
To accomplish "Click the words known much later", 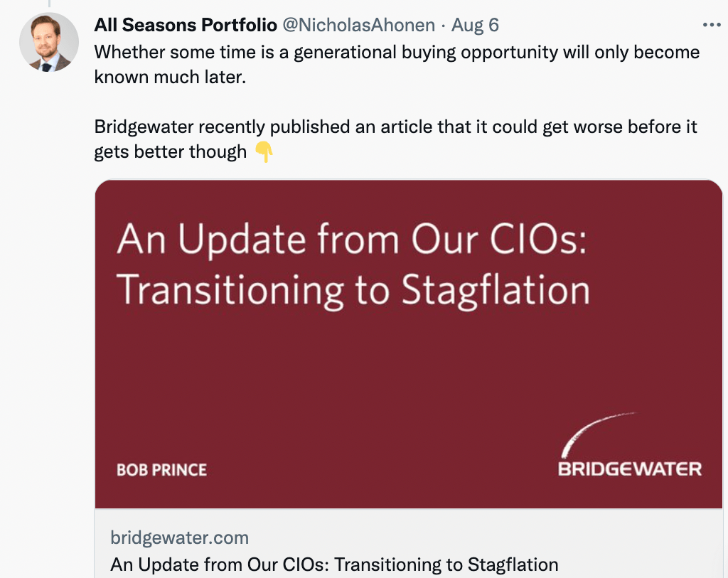I will (170, 77).
